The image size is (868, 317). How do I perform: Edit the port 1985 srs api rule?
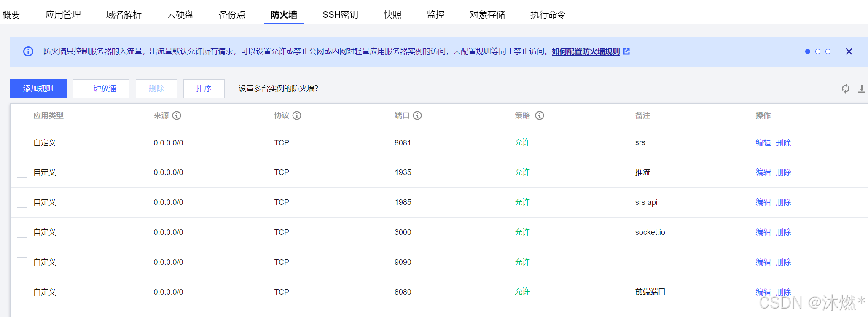(763, 202)
